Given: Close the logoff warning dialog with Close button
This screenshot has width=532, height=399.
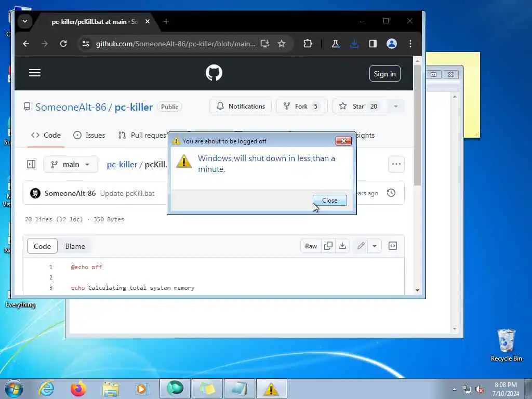Looking at the screenshot, I should coord(329,200).
